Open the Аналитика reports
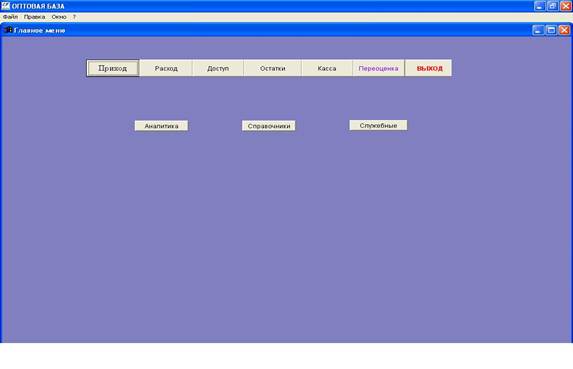Image resolution: width=573 pixels, height=369 pixels. click(x=161, y=126)
